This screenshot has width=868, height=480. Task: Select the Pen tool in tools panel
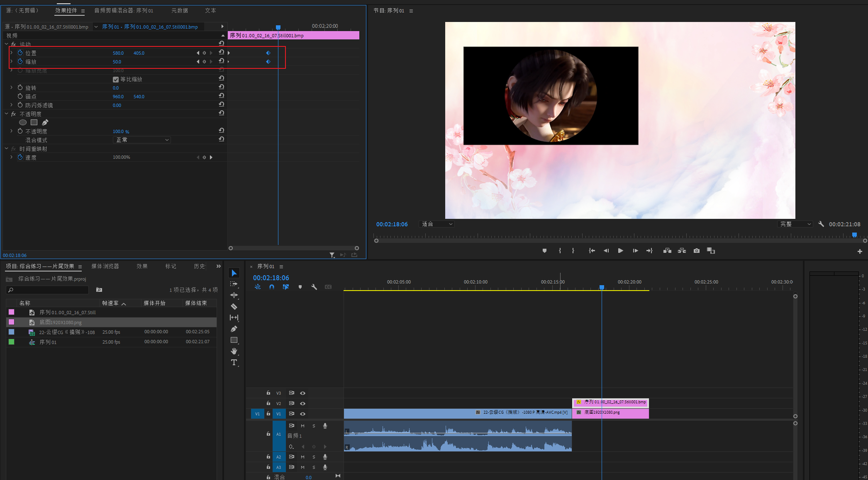pyautogui.click(x=234, y=329)
